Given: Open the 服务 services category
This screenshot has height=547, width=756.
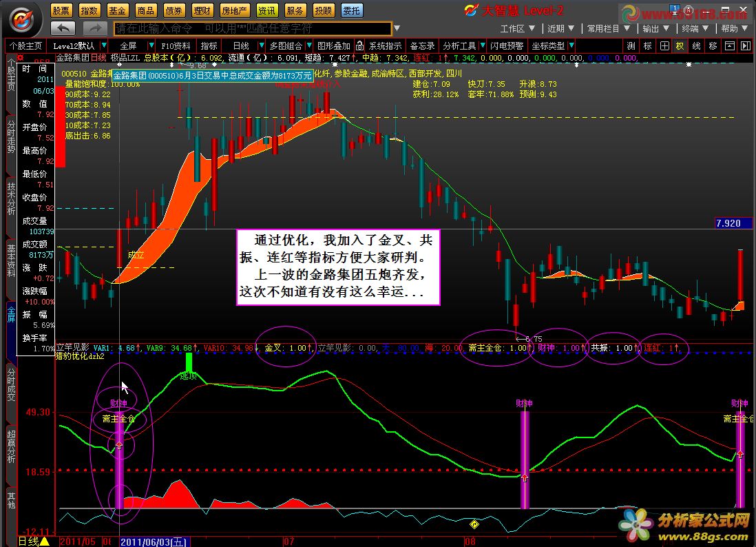Looking at the screenshot, I should (x=295, y=10).
